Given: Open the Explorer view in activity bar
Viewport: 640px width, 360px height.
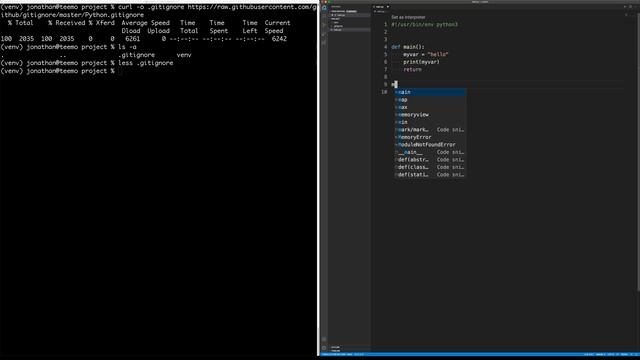Looking at the screenshot, I should point(324,8).
